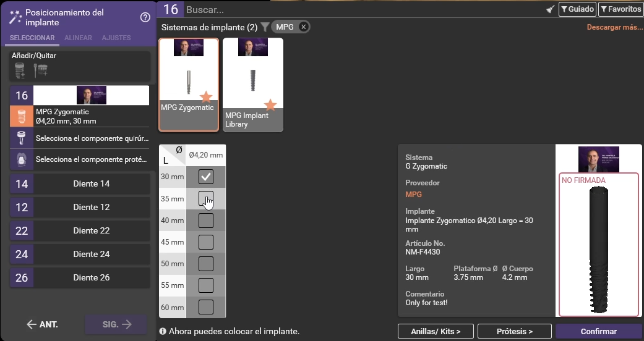
Task: Click the remove implant icon
Action: pos(41,70)
